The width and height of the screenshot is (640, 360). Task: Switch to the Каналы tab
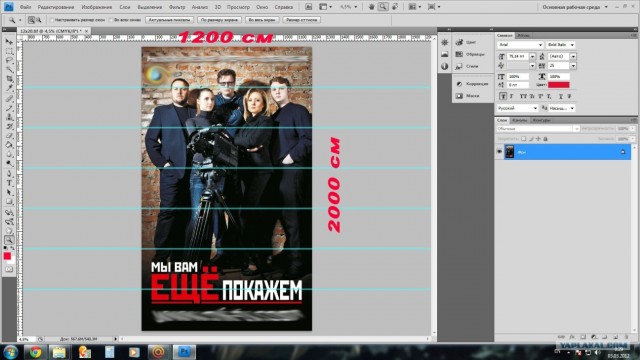pos(520,120)
